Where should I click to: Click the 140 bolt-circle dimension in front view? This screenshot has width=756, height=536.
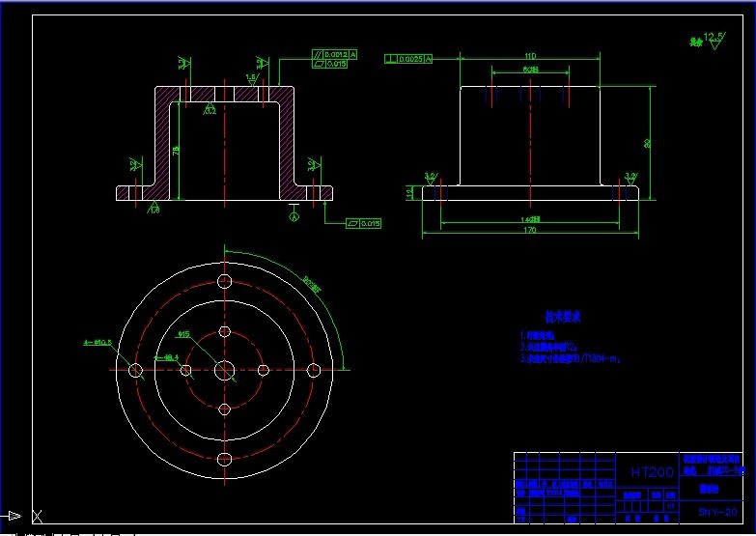point(530,219)
